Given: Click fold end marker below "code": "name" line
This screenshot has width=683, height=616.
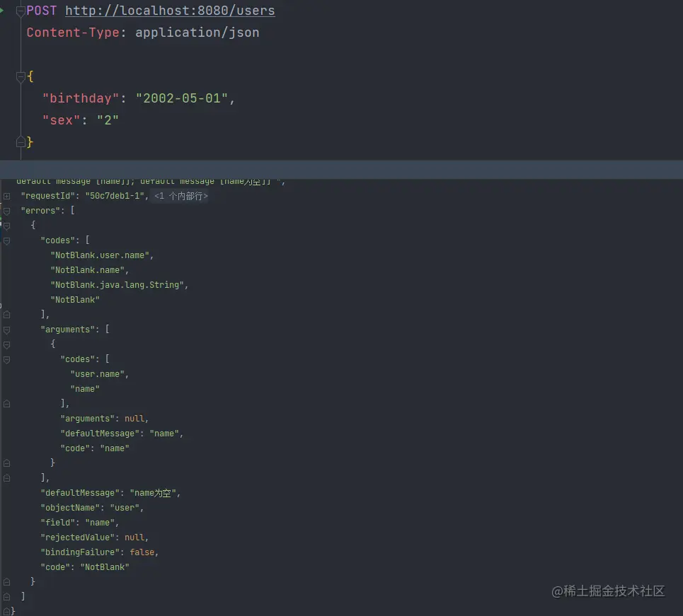Looking at the screenshot, I should pyautogui.click(x=7, y=463).
